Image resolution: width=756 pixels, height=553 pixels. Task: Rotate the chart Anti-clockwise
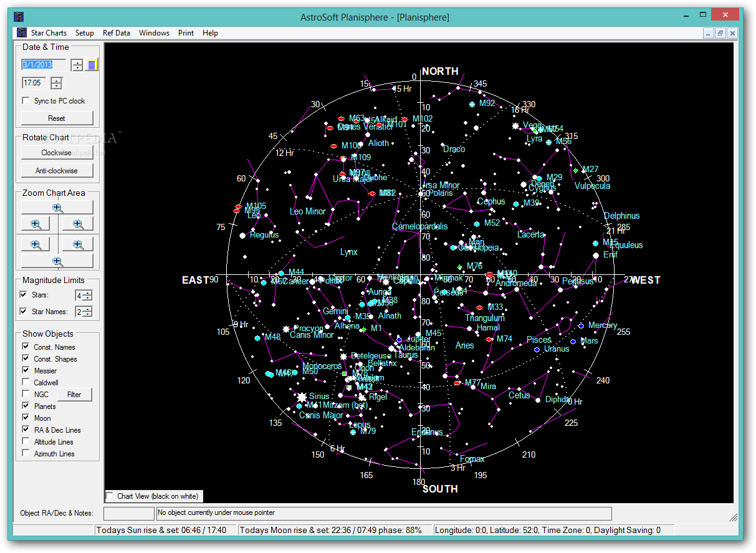coord(57,170)
